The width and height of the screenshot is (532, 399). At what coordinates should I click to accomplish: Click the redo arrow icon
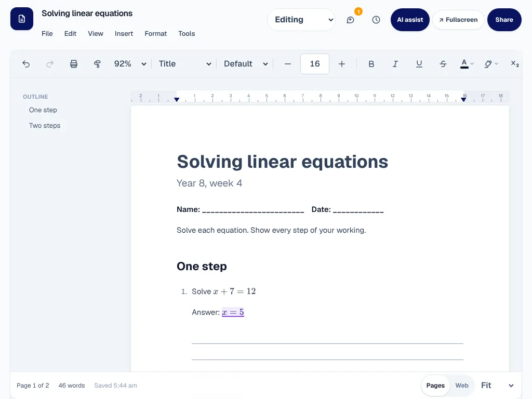click(50, 64)
